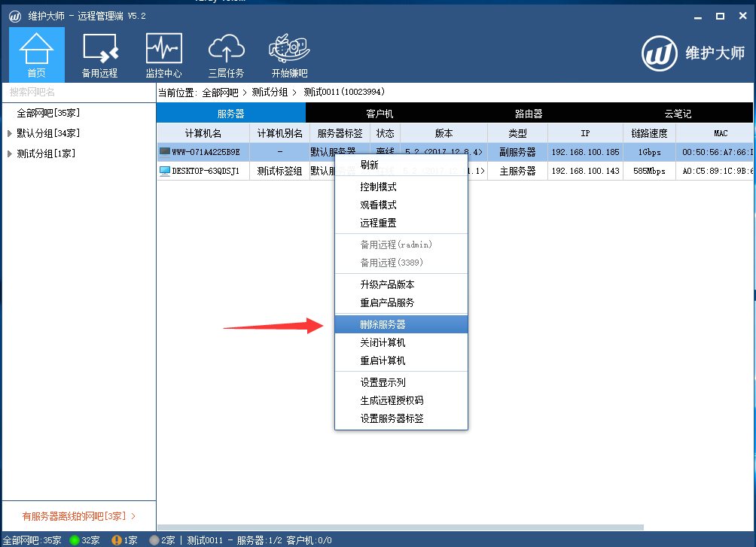
Task: Open the 首页 home icon
Action: point(37,54)
